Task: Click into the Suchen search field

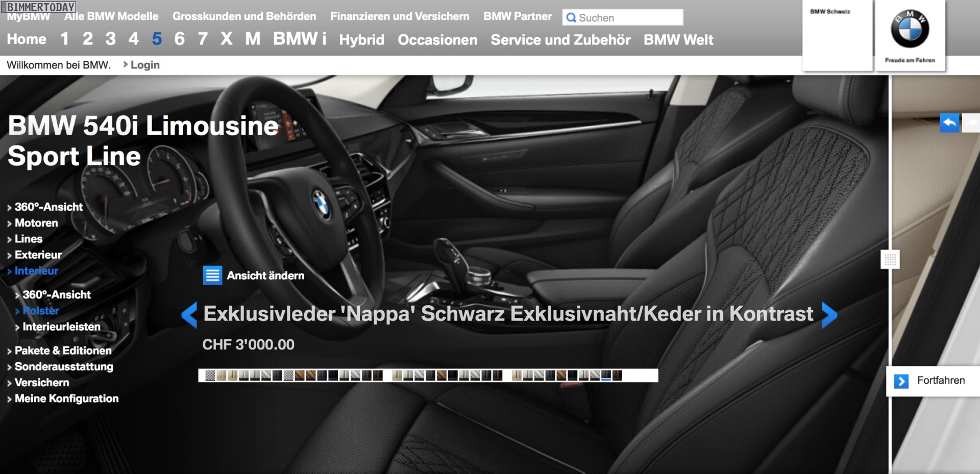Action: pos(629,18)
